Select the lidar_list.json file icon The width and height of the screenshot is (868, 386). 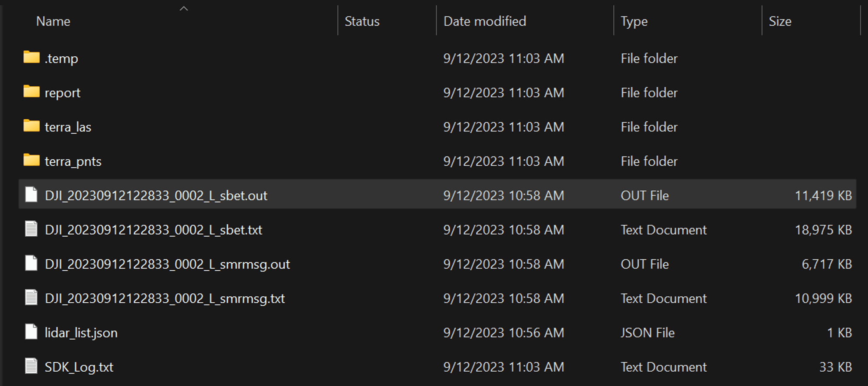pos(31,332)
